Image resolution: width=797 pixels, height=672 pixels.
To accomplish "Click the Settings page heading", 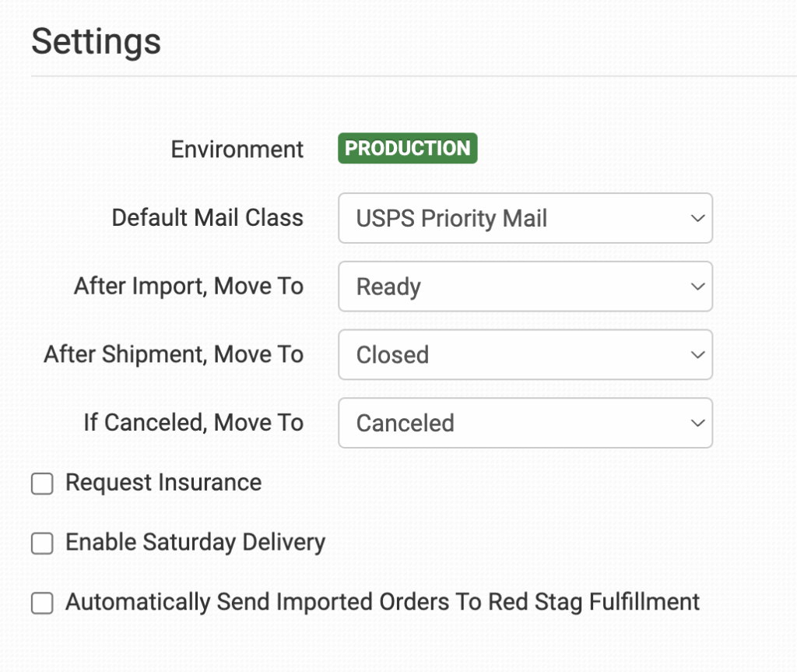I will point(96,40).
